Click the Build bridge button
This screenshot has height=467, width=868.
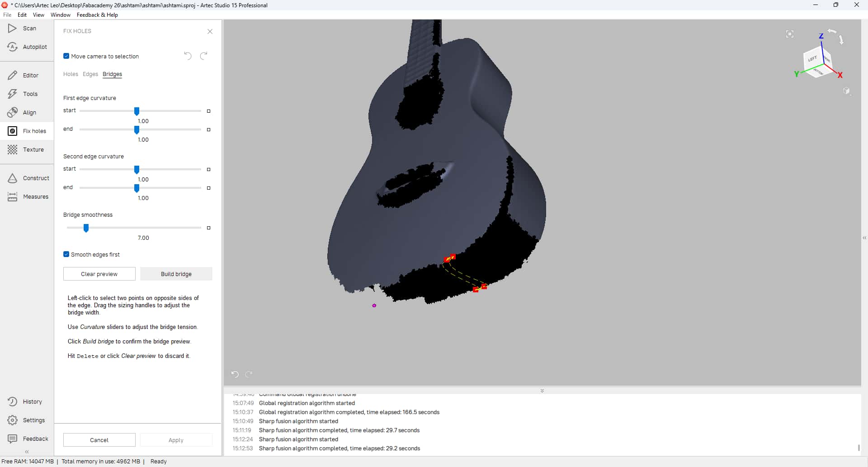click(x=176, y=274)
